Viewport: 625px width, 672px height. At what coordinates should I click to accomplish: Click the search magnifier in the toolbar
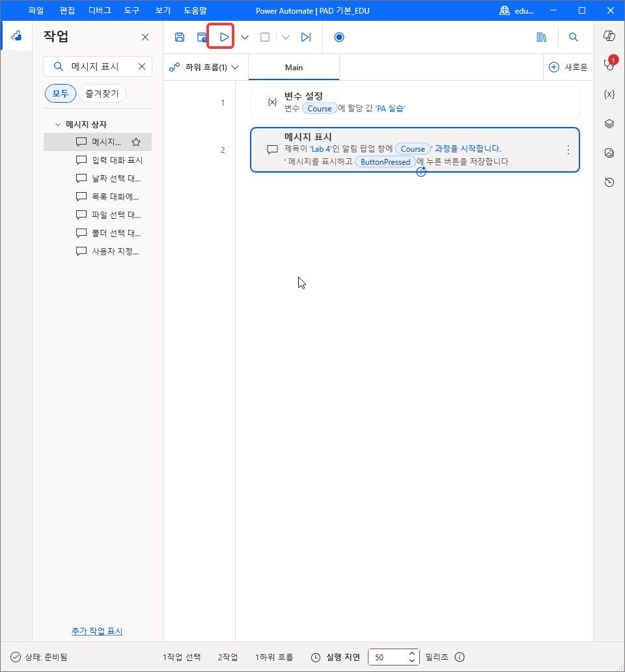(x=573, y=37)
